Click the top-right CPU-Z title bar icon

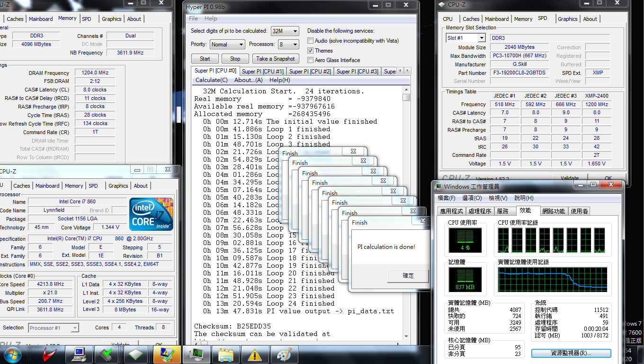(442, 5)
